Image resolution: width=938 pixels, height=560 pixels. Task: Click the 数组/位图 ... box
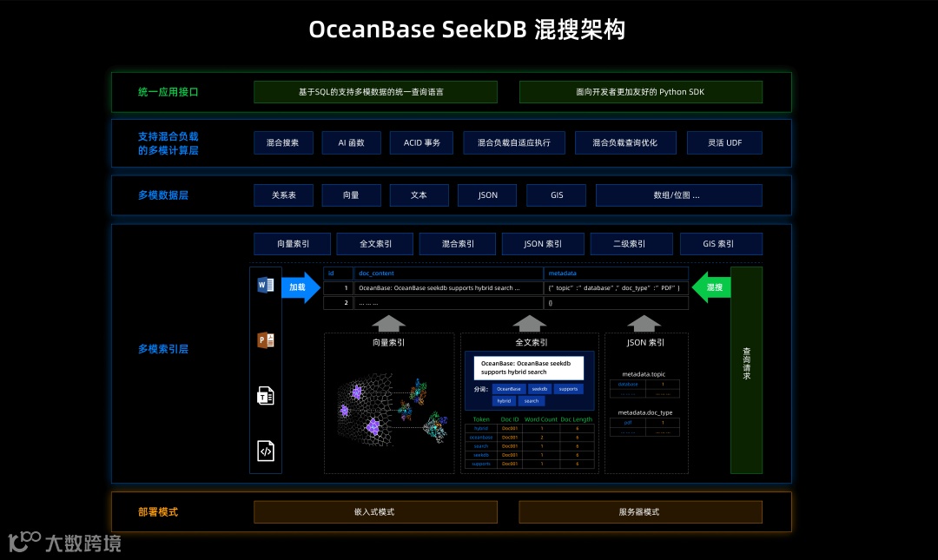point(679,195)
